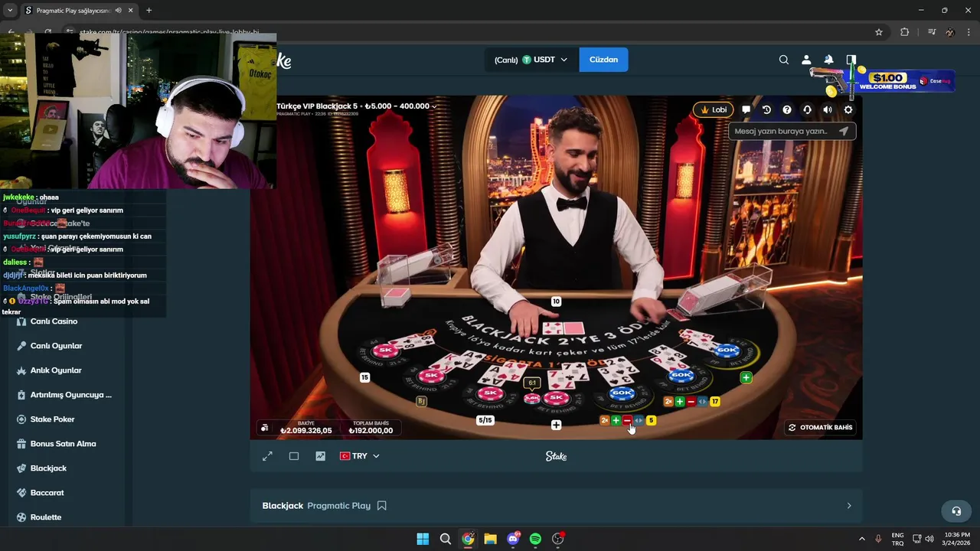This screenshot has height=551, width=980.
Task: Mute the Pragmatic Play browser tab audio
Action: click(118, 11)
